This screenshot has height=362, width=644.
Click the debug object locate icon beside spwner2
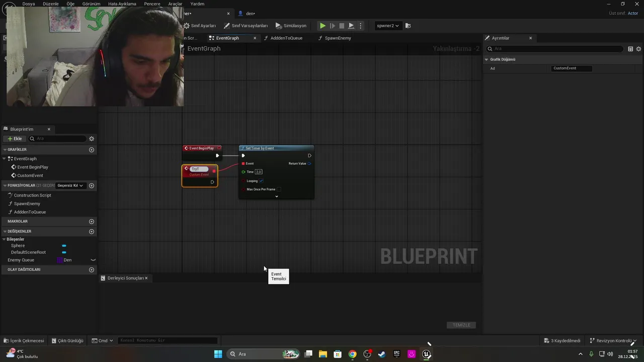click(x=408, y=26)
